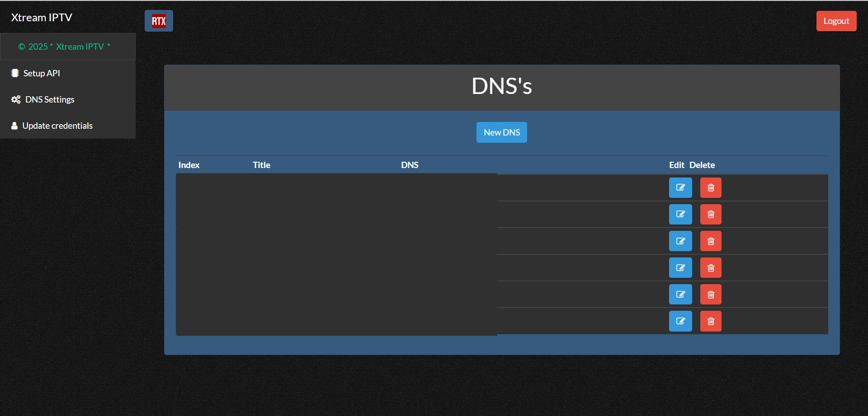Delete the fifth DNS entry
868x416 pixels.
click(710, 294)
